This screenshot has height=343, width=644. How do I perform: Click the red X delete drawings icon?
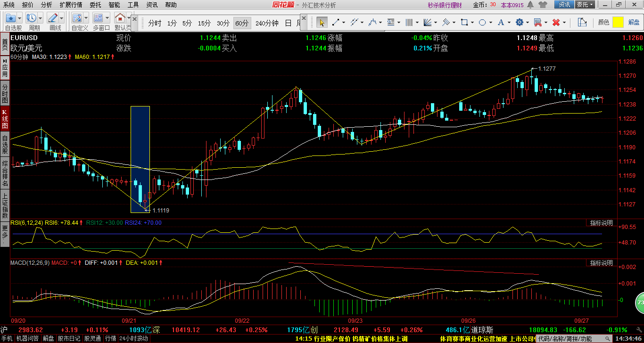(x=556, y=22)
